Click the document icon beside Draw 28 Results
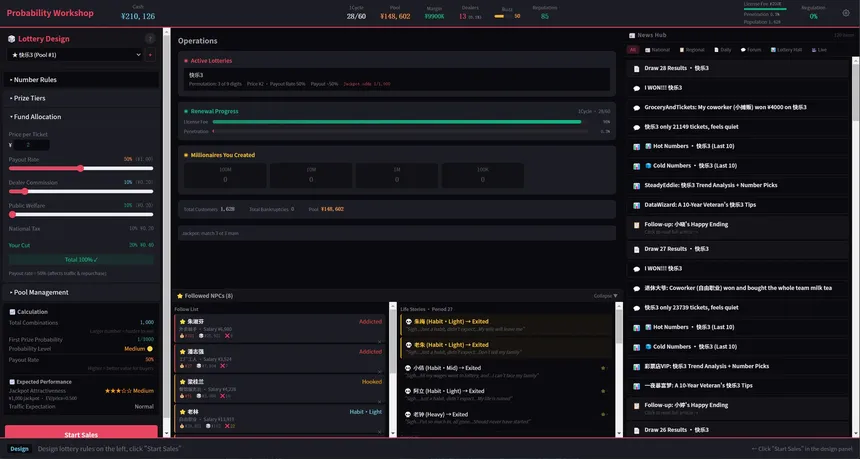The image size is (860, 459). click(x=636, y=69)
